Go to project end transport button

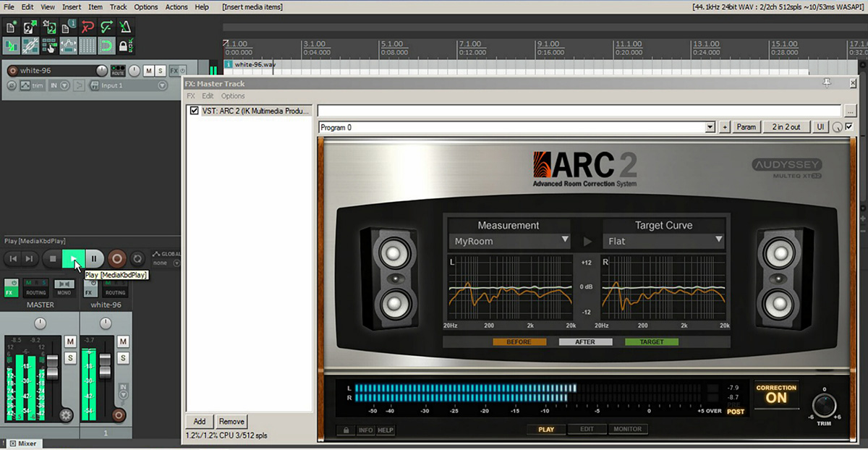pos(29,258)
